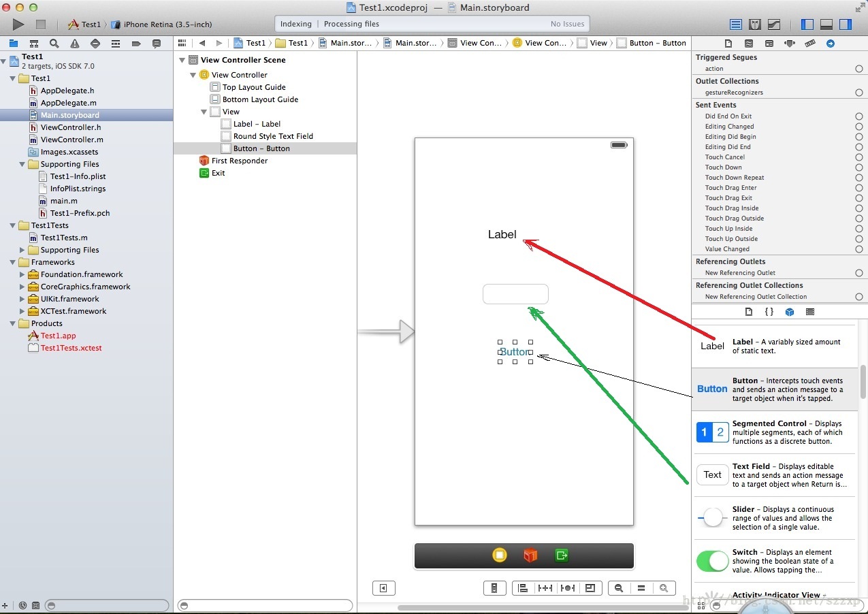Screen dimensions: 868x614
Task: Open the Resizing Behavior button below canvas
Action: [590, 588]
